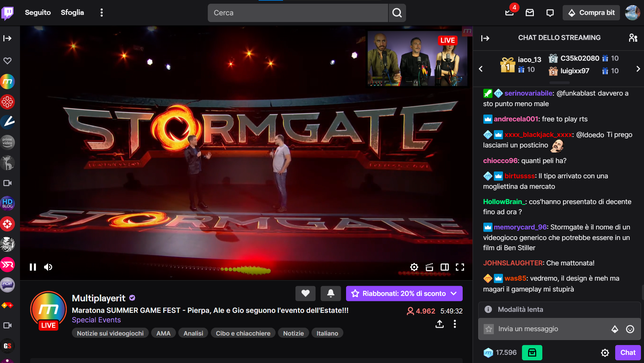Open chiocco96's user card in chat
The width and height of the screenshot is (644, 363).
(x=500, y=161)
